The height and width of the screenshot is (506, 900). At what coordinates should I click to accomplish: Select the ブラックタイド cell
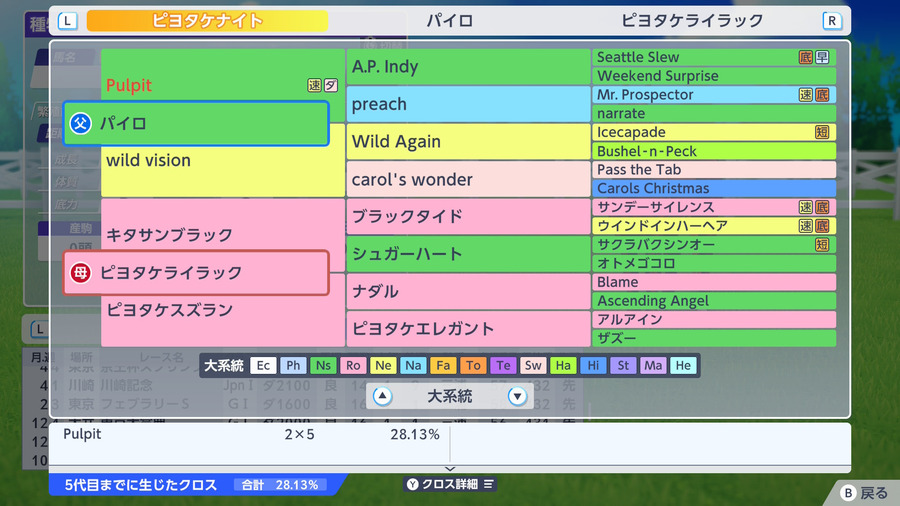(x=468, y=216)
